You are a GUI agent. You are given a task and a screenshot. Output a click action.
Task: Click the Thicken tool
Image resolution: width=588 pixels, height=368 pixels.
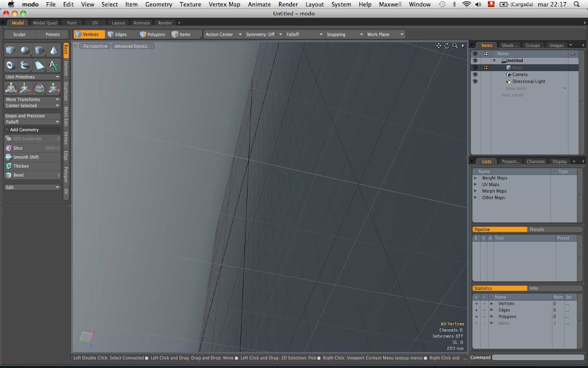(x=32, y=166)
